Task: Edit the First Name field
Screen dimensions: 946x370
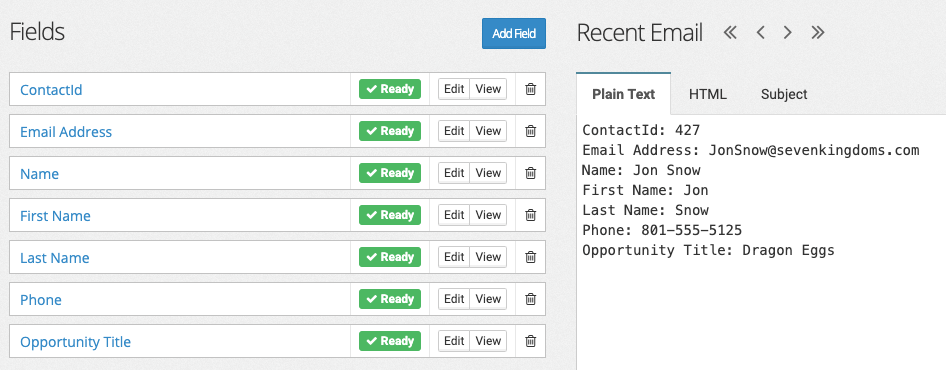Action: coord(454,215)
